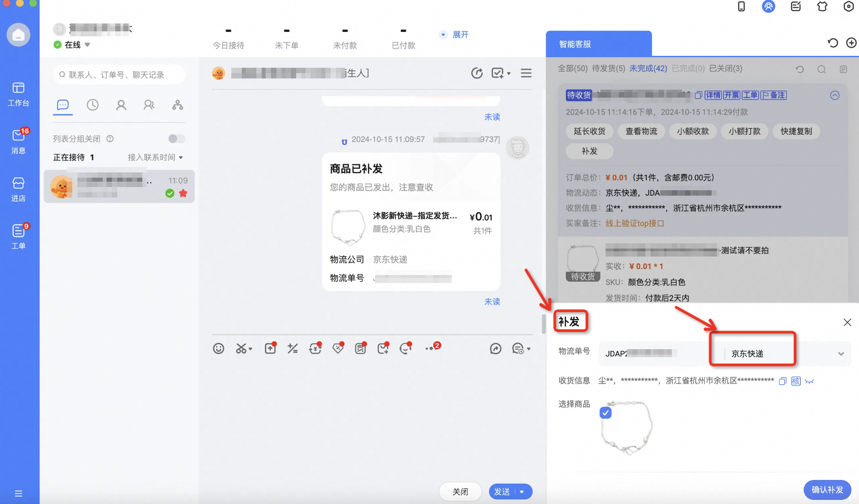
Task: Click the shirt skin theme icon
Action: [822, 6]
